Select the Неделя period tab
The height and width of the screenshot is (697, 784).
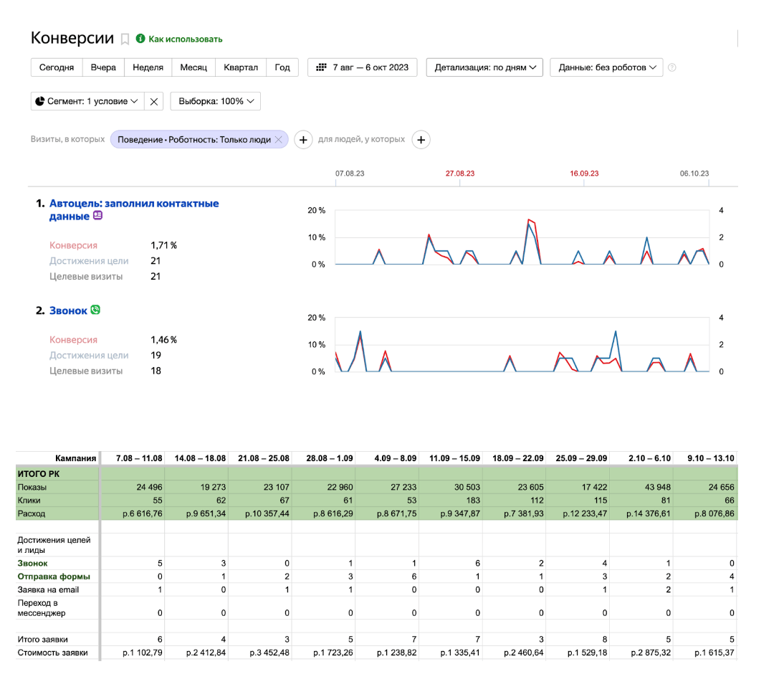(148, 67)
